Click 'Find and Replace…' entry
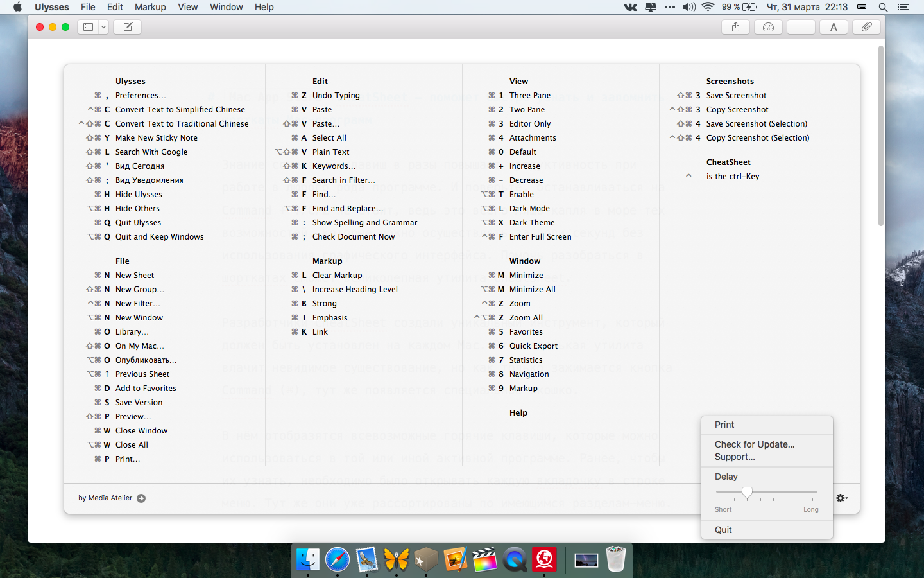 [348, 209]
